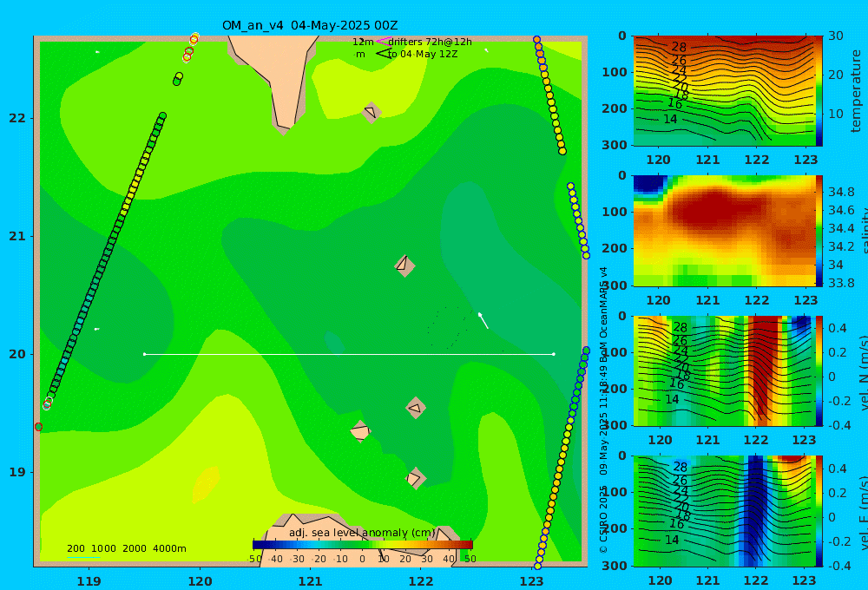Click the black arrow legend symbol beside 'to 04 May 12Z'
Screen dimensions: 868x590
383,54
